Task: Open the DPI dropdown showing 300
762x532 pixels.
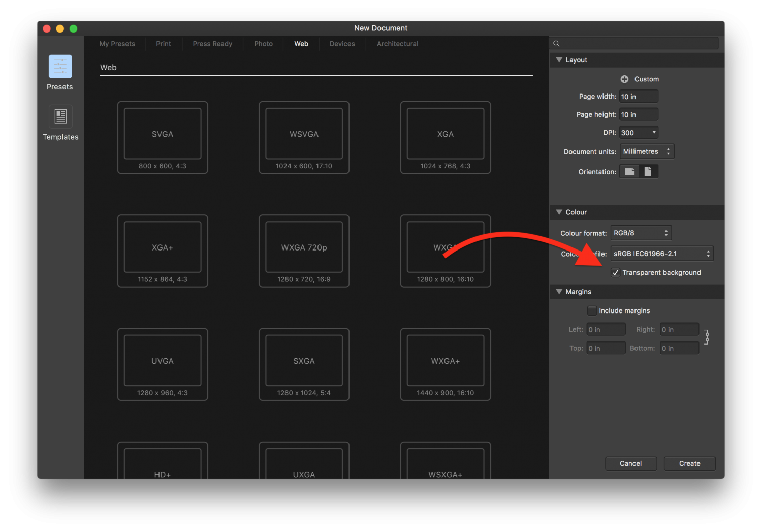Action: [638, 132]
